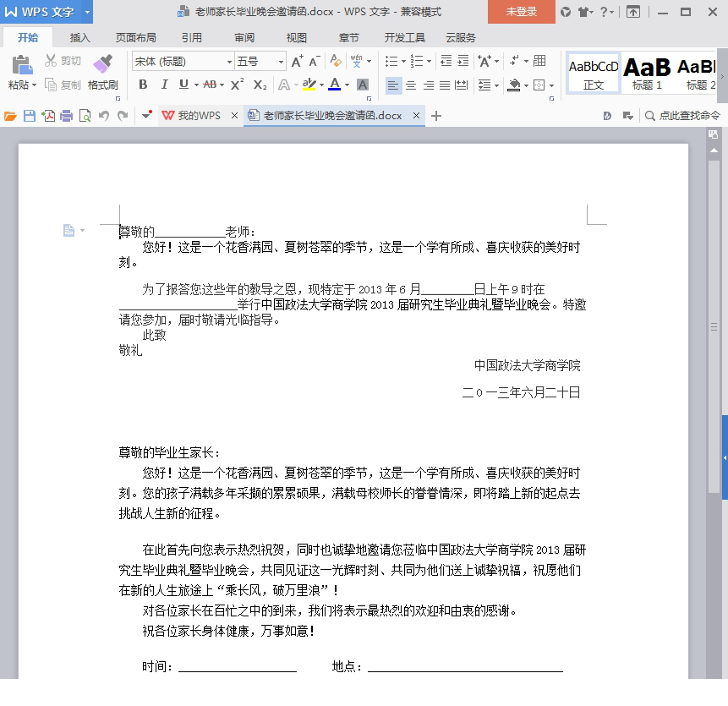Open the 引用 tab

[x=191, y=37]
